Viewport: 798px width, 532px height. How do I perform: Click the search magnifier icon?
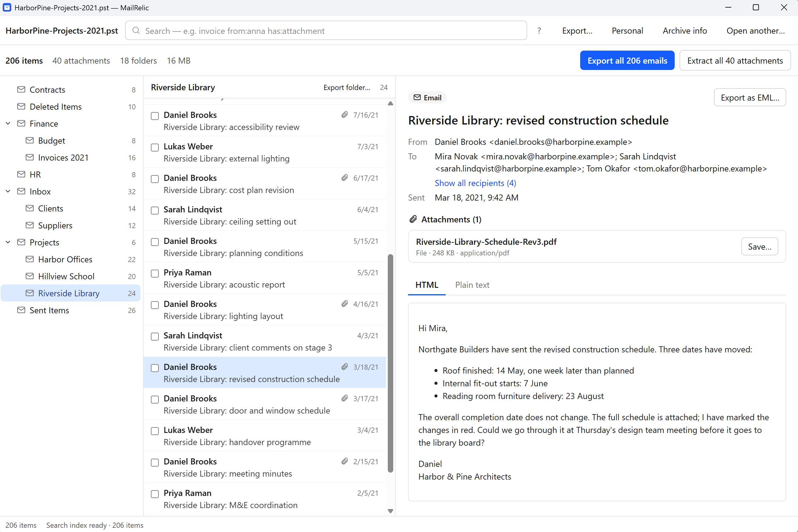pyautogui.click(x=136, y=31)
